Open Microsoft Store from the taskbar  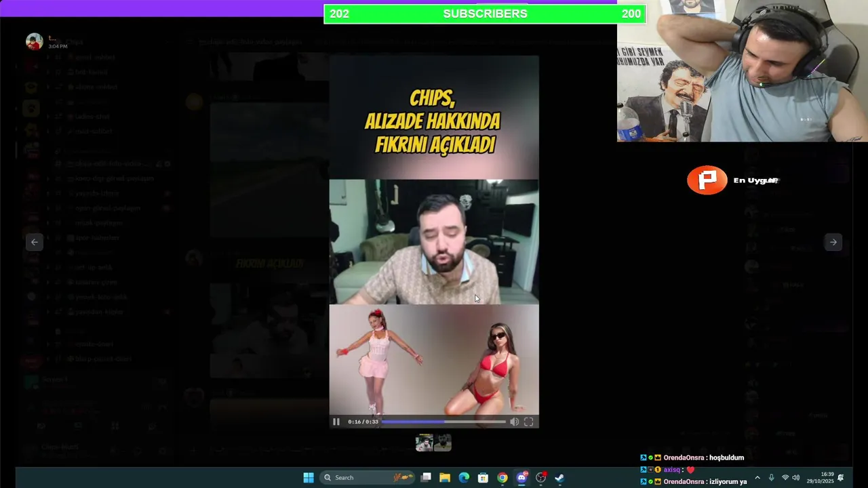click(x=483, y=477)
